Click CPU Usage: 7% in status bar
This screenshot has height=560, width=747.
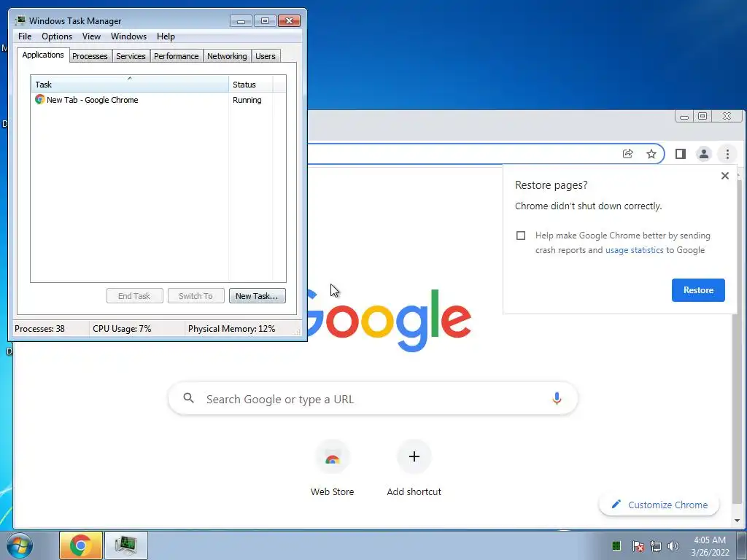point(122,329)
